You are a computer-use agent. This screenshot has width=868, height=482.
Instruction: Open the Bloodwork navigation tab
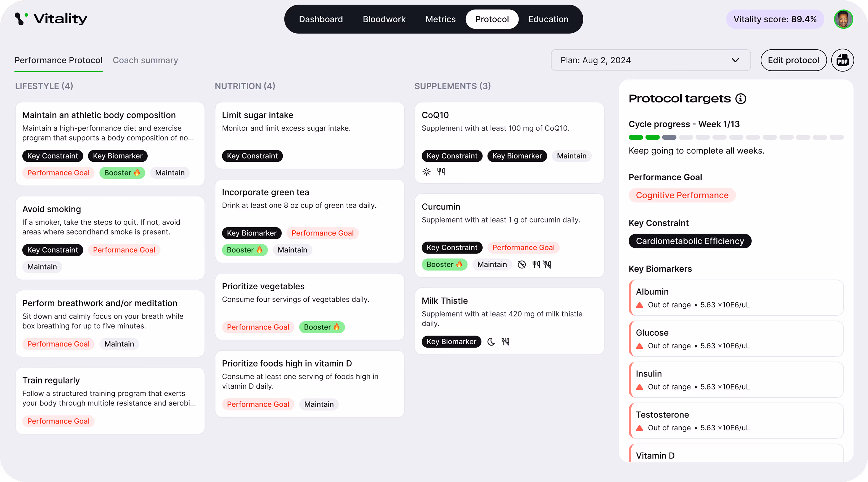(x=384, y=19)
